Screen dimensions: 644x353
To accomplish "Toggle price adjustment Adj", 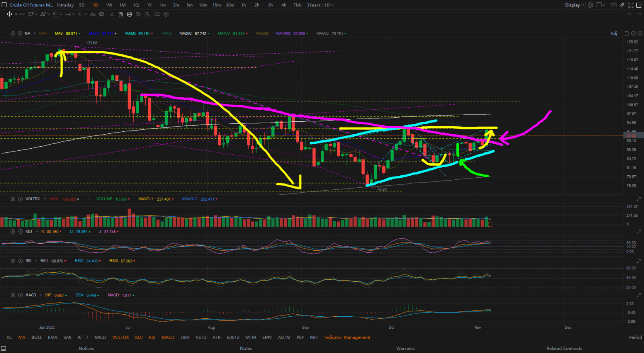I will coord(613,33).
